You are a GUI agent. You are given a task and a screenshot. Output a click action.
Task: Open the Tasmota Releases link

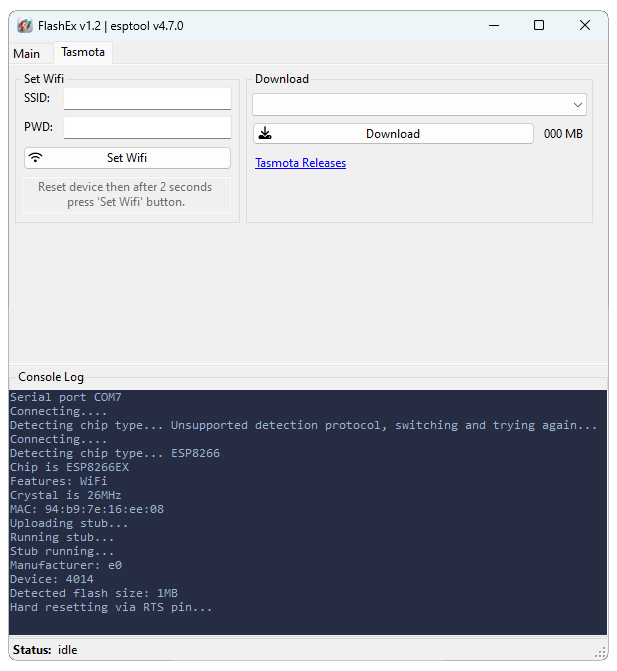(300, 163)
